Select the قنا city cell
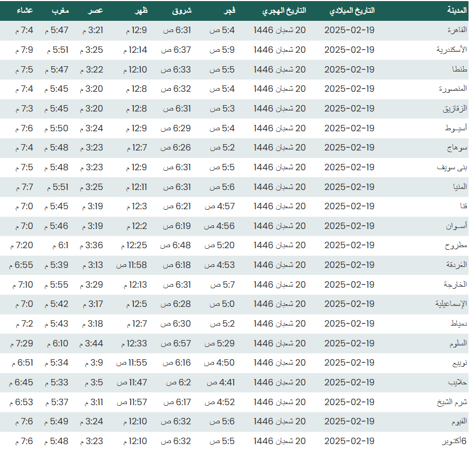The height and width of the screenshot is (450, 476). 464,207
